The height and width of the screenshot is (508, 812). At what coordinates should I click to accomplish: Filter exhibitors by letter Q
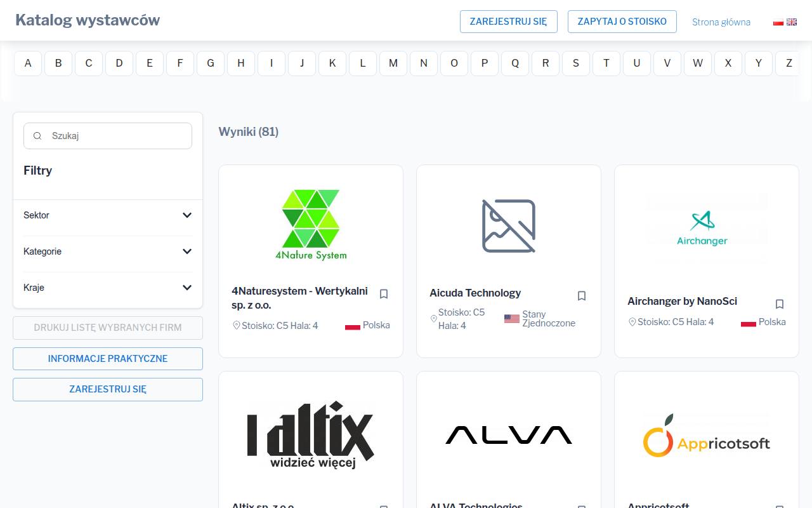coord(515,63)
